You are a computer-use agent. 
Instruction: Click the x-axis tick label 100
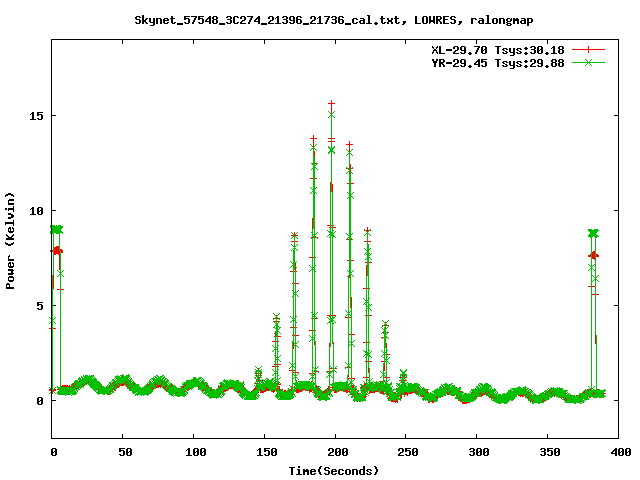[196, 452]
